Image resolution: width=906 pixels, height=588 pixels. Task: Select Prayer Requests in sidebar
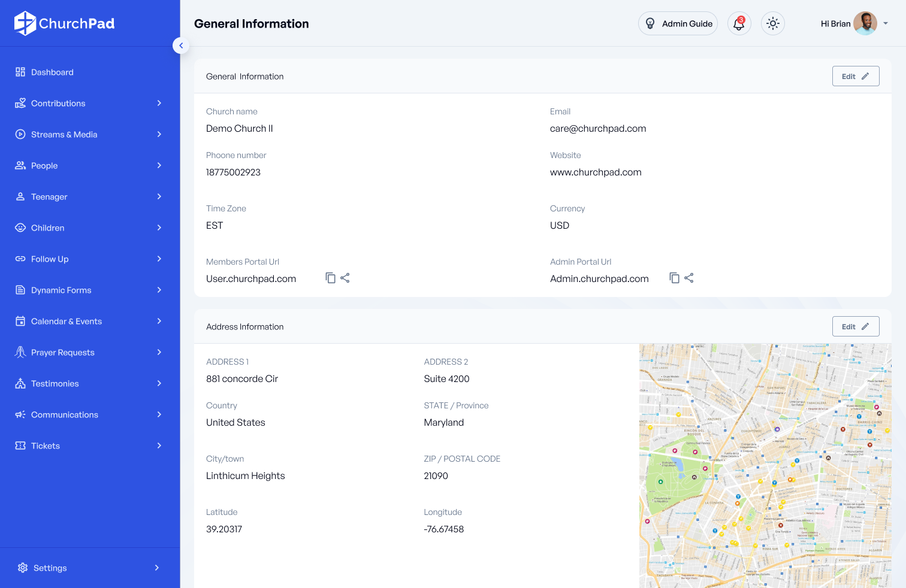[62, 353]
